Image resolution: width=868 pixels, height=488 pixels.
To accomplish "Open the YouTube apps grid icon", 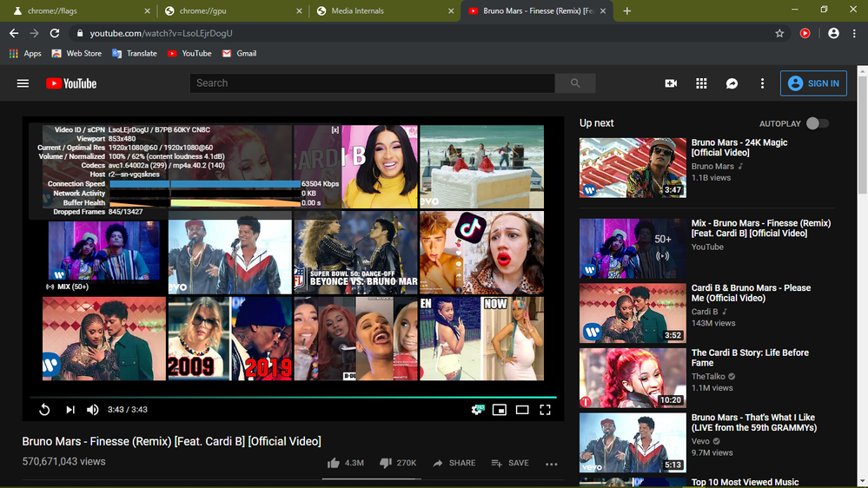I will coord(701,83).
